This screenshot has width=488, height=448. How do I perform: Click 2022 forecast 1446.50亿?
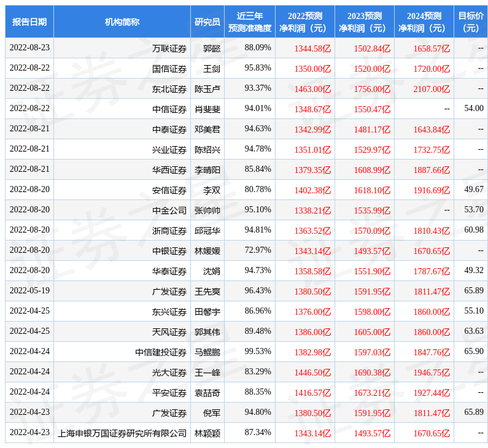pos(313,373)
